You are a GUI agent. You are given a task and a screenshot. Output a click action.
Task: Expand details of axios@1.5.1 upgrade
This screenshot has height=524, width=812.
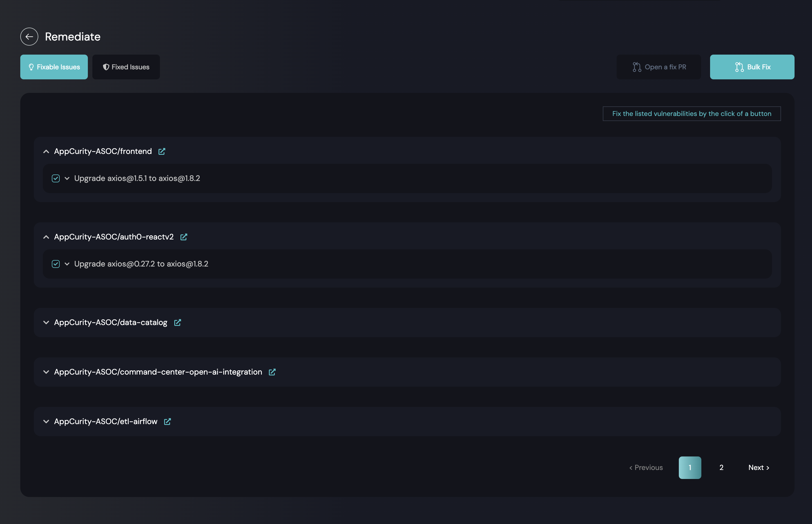[x=67, y=179]
